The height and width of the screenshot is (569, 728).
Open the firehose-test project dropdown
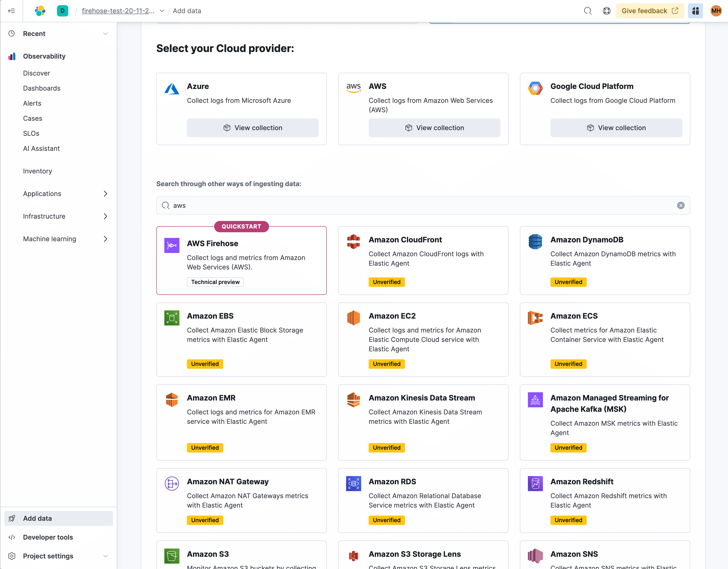tap(162, 11)
